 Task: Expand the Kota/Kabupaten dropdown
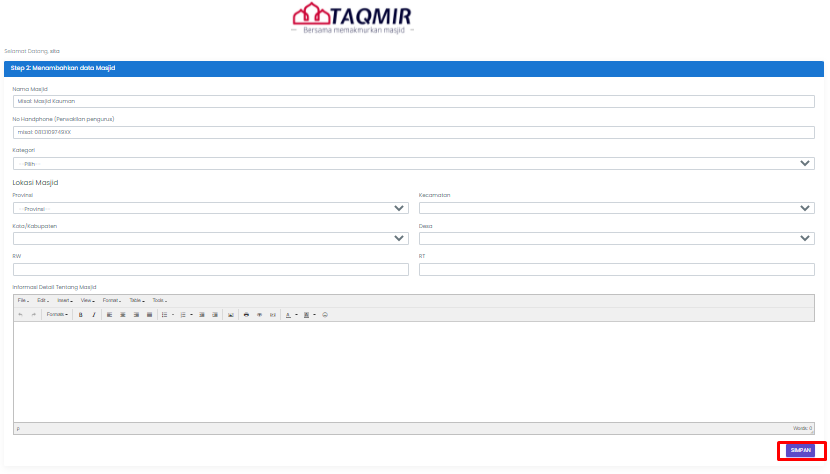[210, 239]
